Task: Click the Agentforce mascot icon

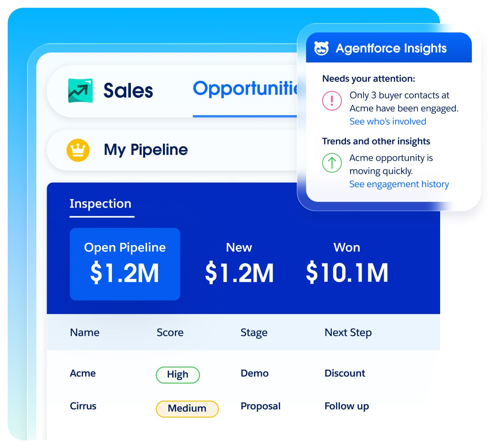Action: 321,48
